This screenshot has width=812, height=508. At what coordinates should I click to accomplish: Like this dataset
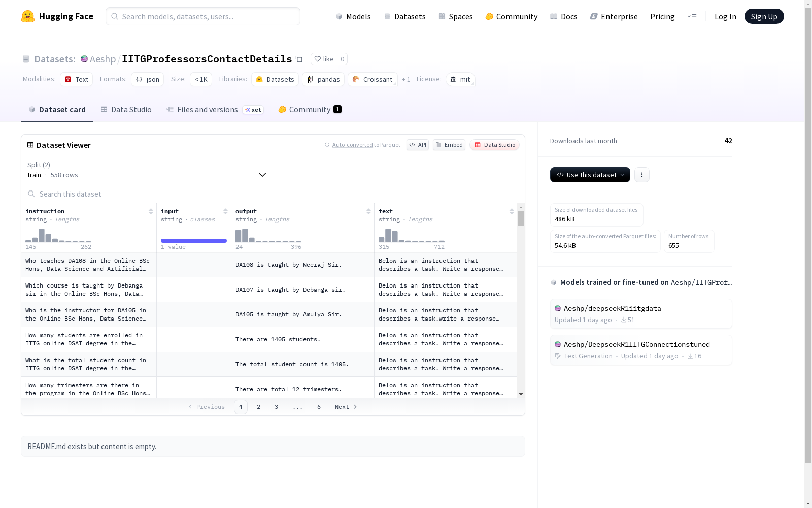[324, 59]
